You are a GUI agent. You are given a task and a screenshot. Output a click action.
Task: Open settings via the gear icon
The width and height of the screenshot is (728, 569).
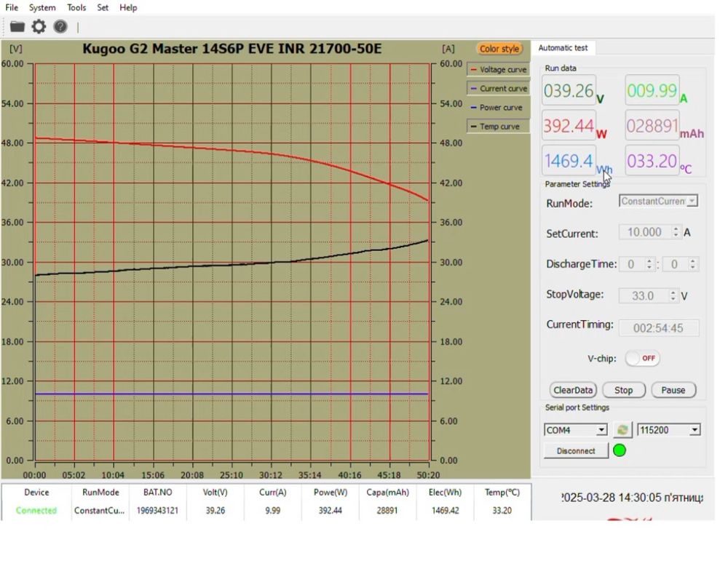coord(39,26)
